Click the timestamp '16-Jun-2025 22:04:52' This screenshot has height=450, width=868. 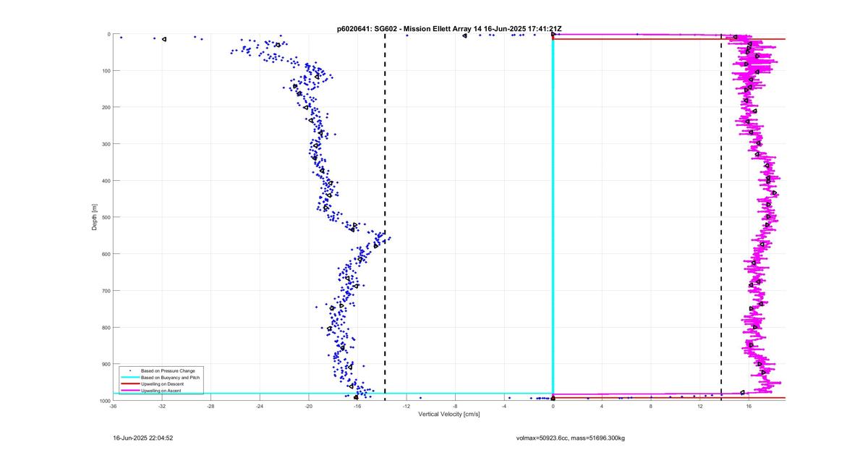142,438
